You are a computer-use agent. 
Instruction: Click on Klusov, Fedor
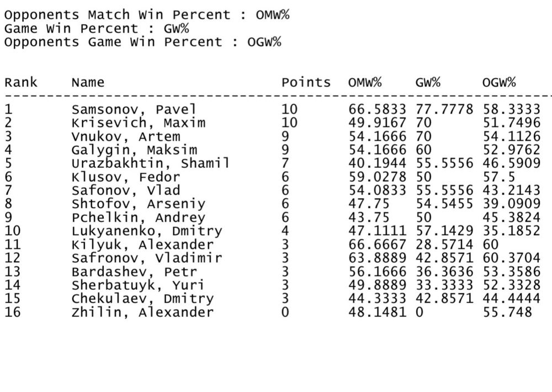point(126,177)
